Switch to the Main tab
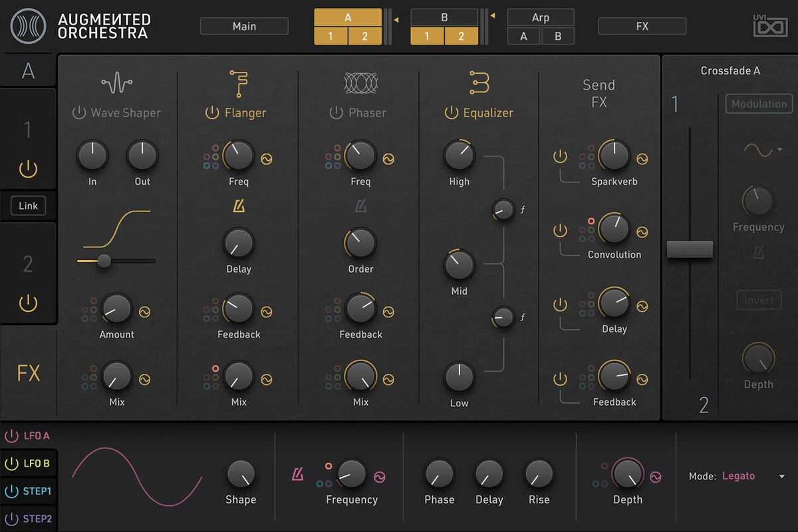Viewport: 798px width, 532px height. (244, 26)
